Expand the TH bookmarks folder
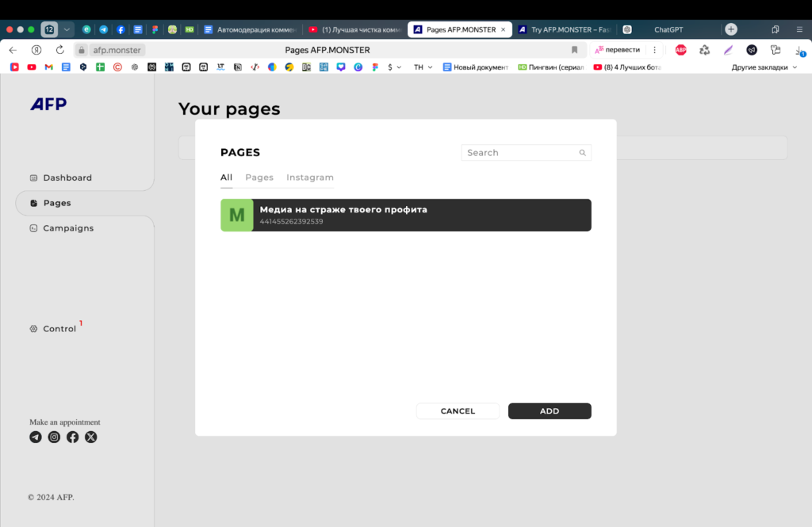The width and height of the screenshot is (812, 527). tap(423, 67)
